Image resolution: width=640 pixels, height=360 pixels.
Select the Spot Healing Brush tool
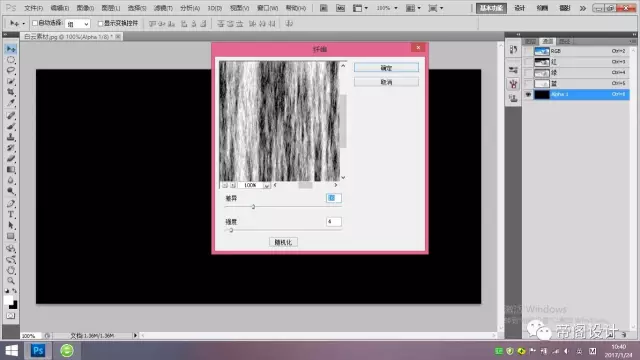tap(11, 116)
